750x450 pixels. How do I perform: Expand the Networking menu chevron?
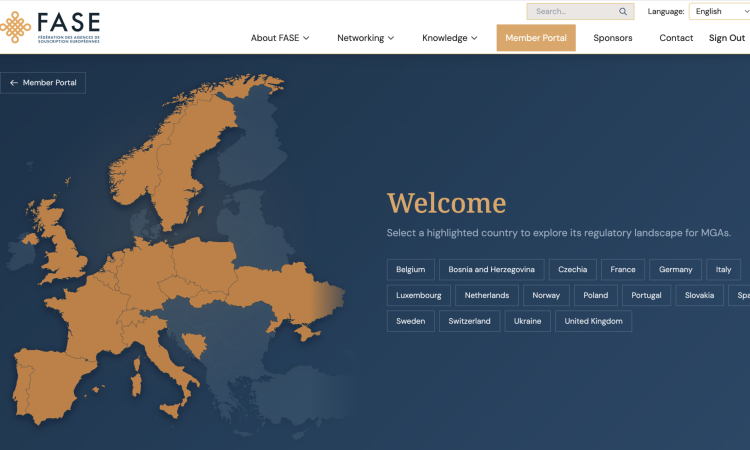(x=391, y=38)
